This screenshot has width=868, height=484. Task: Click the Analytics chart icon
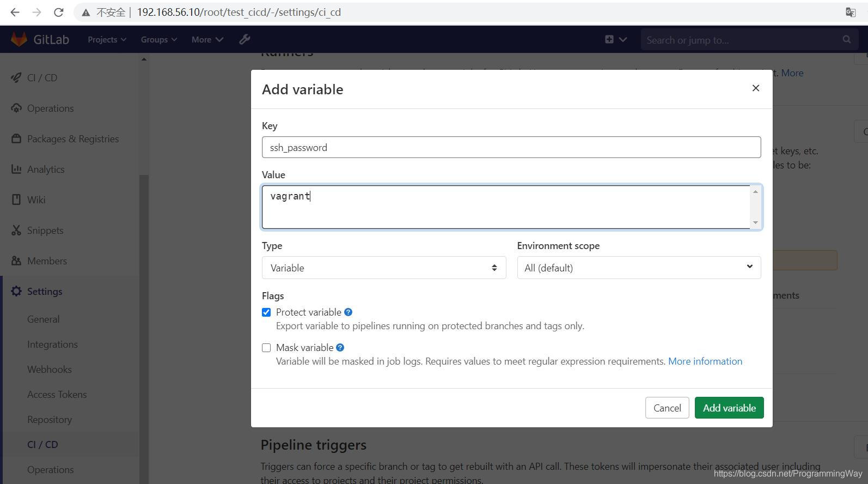click(x=16, y=169)
